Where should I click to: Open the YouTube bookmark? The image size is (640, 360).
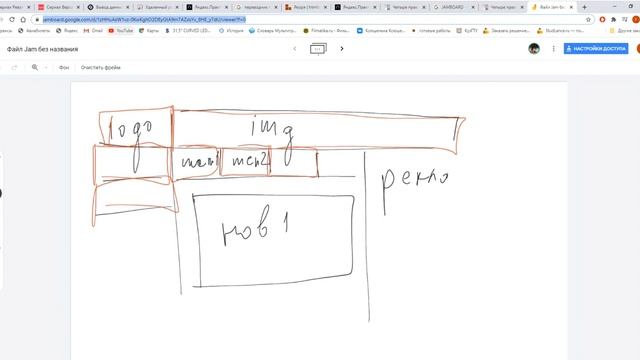[121, 31]
